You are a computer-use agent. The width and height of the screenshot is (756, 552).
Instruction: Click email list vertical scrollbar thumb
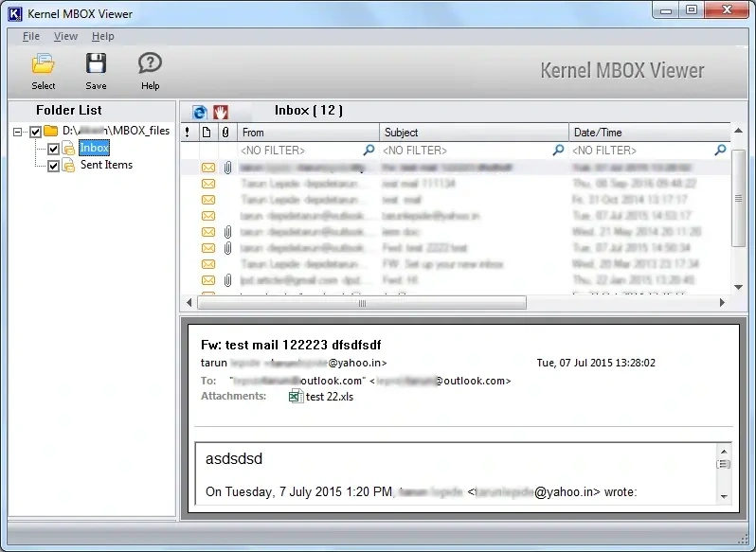pyautogui.click(x=738, y=198)
